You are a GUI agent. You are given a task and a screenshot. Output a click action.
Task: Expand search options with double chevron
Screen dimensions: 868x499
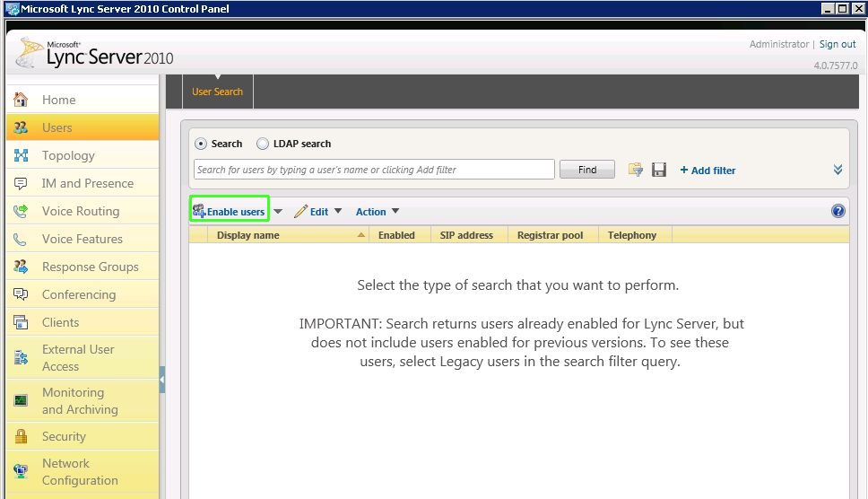[x=838, y=170]
